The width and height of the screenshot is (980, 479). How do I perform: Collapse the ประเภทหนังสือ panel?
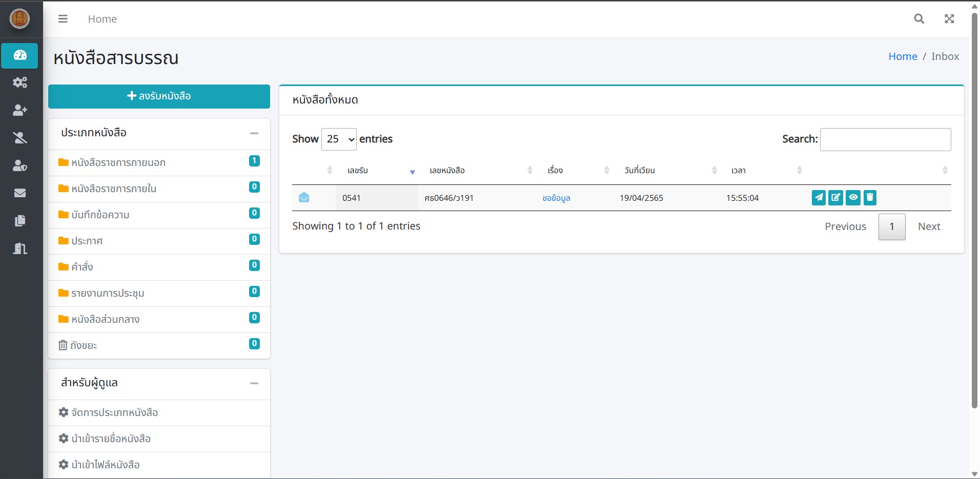(254, 133)
